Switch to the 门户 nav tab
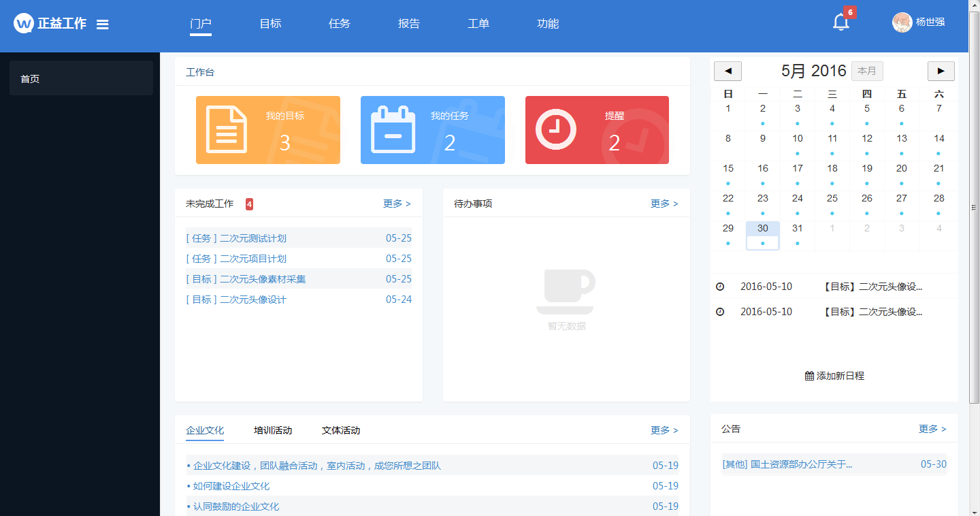Screen dimensions: 980x516 coord(201,24)
